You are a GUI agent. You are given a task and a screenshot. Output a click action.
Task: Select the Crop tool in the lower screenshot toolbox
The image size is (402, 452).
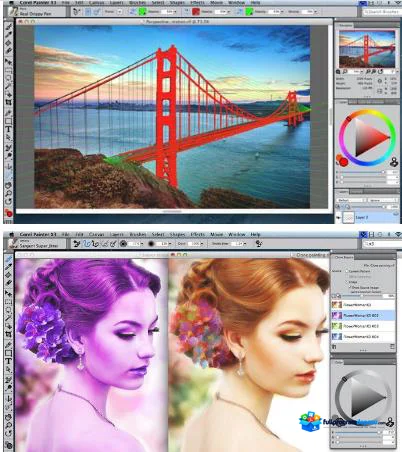[x=9, y=334]
